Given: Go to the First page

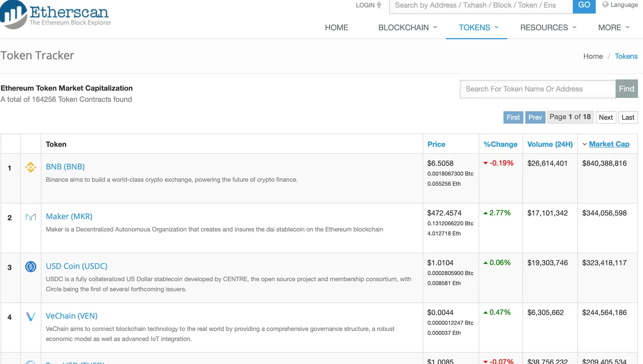Looking at the screenshot, I should coord(513,117).
